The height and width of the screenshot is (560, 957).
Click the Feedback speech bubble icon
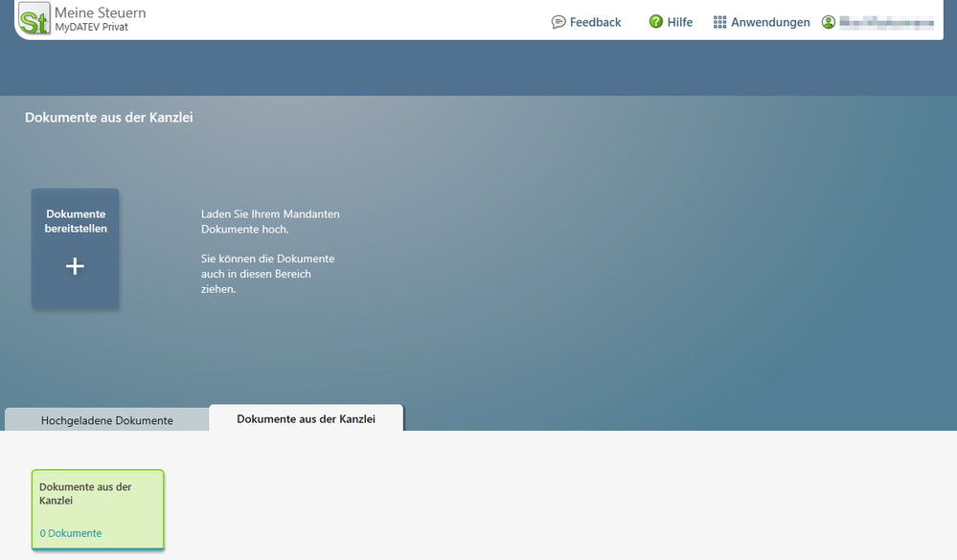(558, 22)
